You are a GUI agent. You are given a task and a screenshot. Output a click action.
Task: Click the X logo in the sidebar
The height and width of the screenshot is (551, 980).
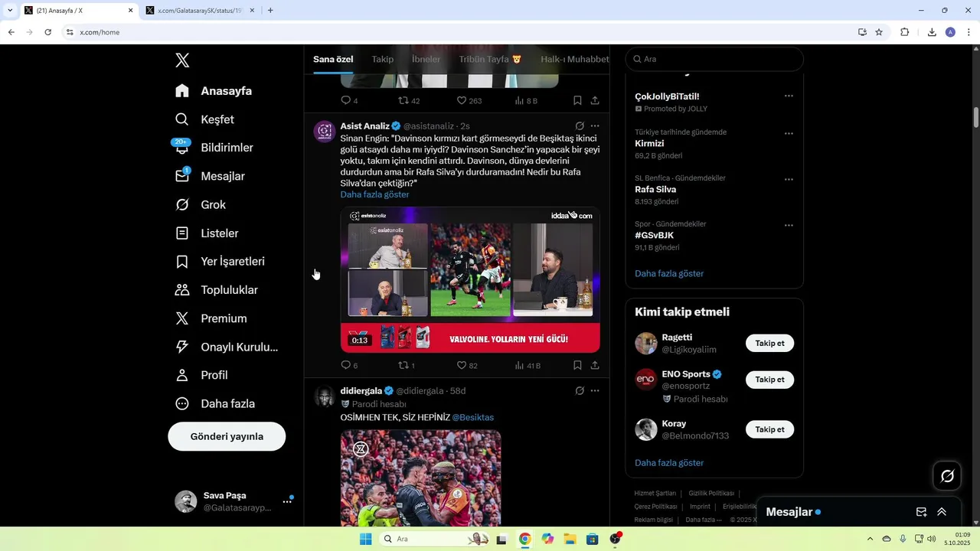(182, 60)
